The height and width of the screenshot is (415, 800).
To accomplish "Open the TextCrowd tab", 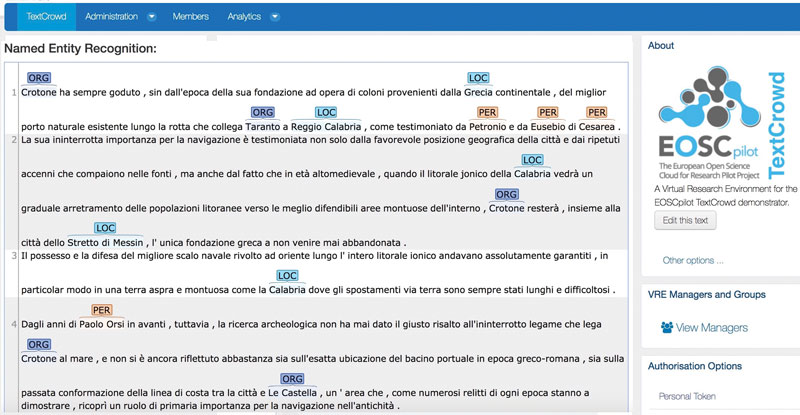I will [46, 16].
